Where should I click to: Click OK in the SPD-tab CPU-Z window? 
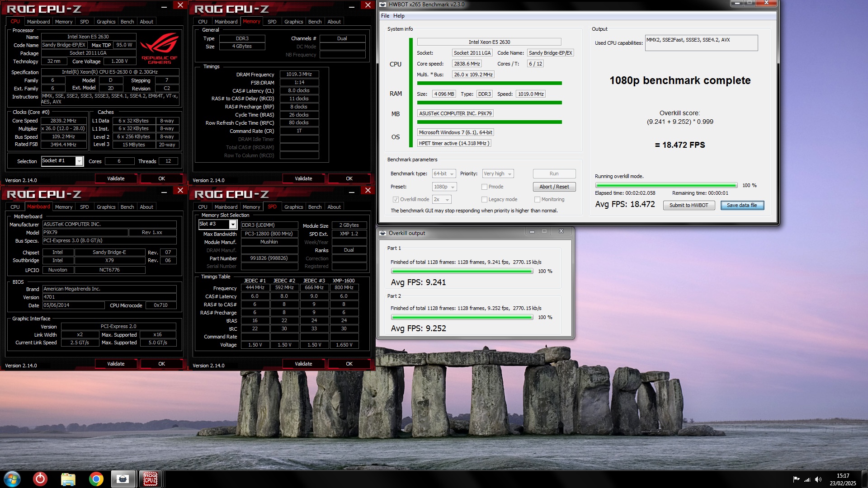[x=349, y=364]
